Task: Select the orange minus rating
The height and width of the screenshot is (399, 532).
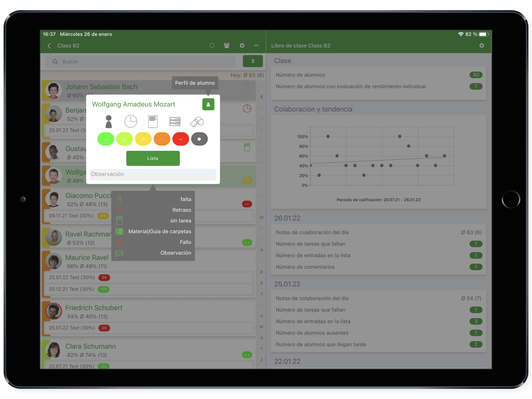Action: pos(162,139)
